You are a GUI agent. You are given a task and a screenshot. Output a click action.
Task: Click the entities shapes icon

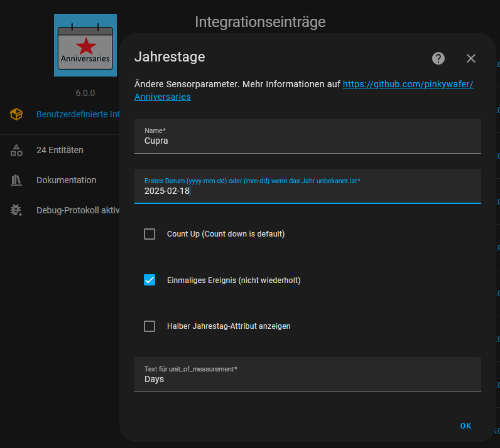(x=16, y=150)
